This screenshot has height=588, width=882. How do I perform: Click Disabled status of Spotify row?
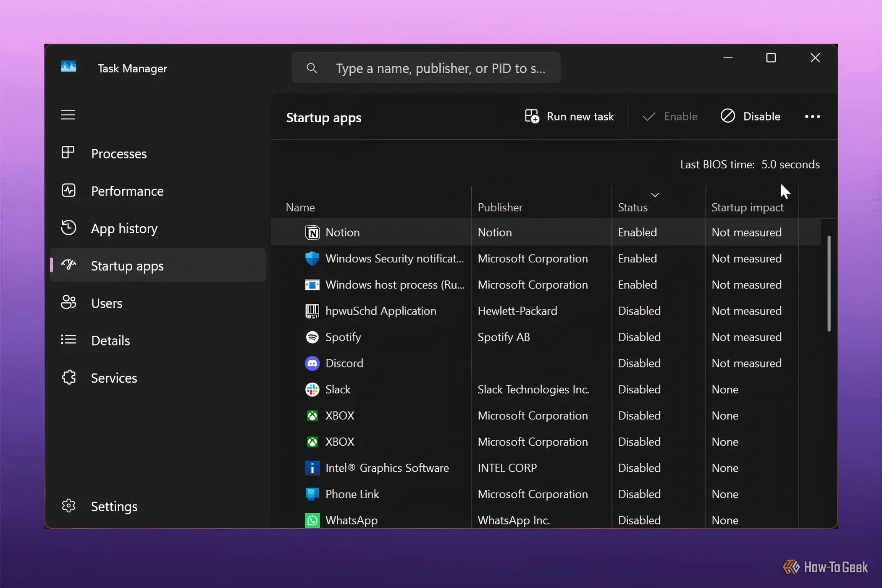click(639, 337)
